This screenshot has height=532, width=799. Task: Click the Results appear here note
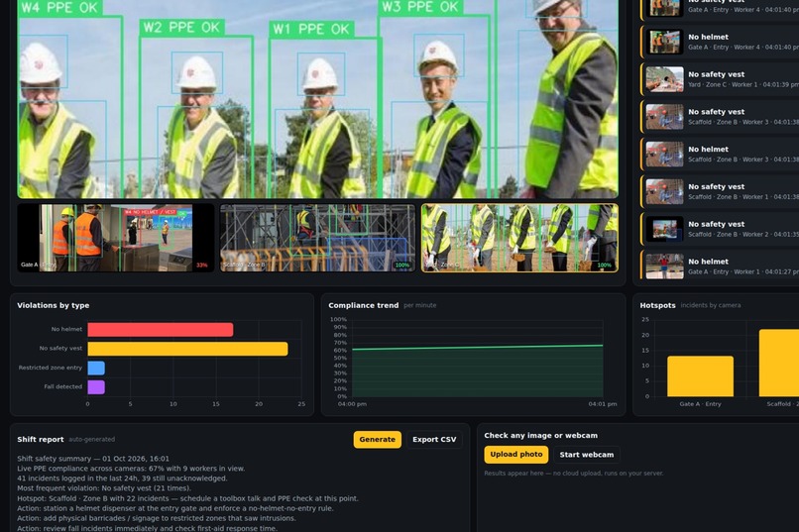574,474
